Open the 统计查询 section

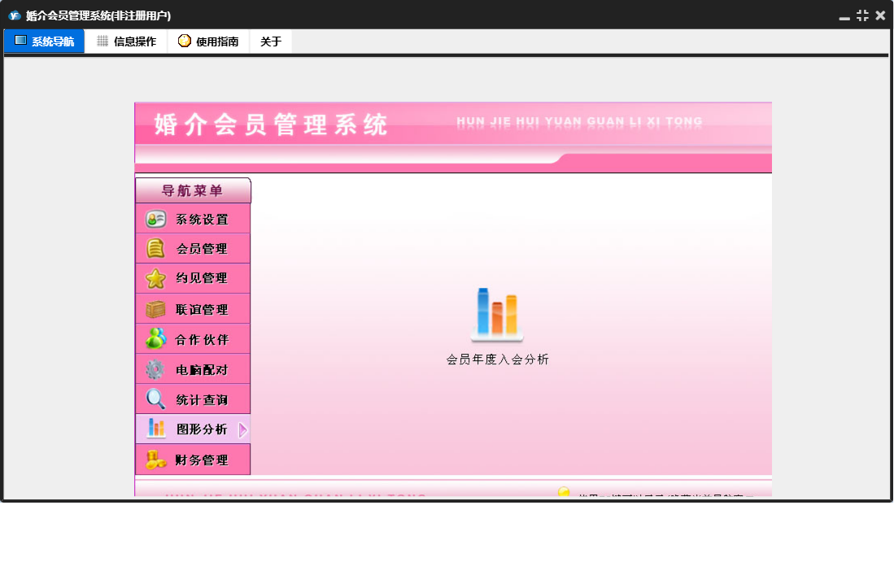point(193,399)
